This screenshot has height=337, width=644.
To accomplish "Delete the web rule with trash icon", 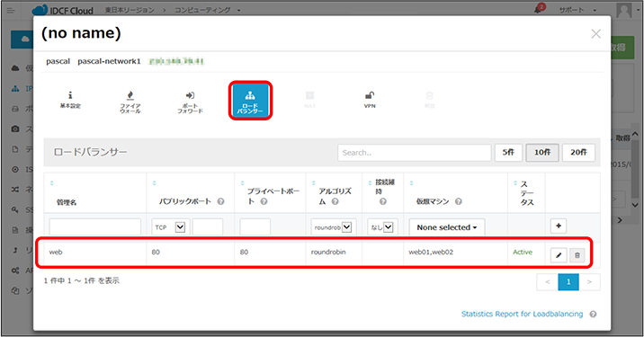I will (x=577, y=255).
